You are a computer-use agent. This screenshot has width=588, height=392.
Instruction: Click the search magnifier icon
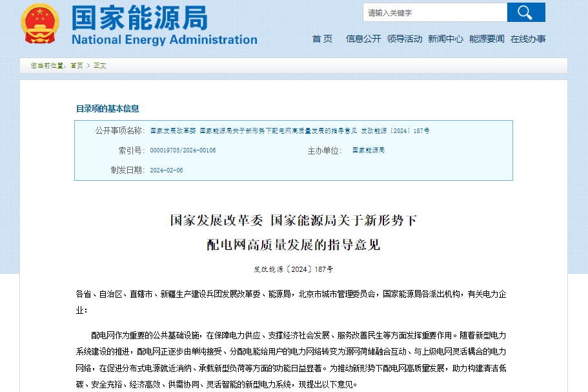click(526, 12)
